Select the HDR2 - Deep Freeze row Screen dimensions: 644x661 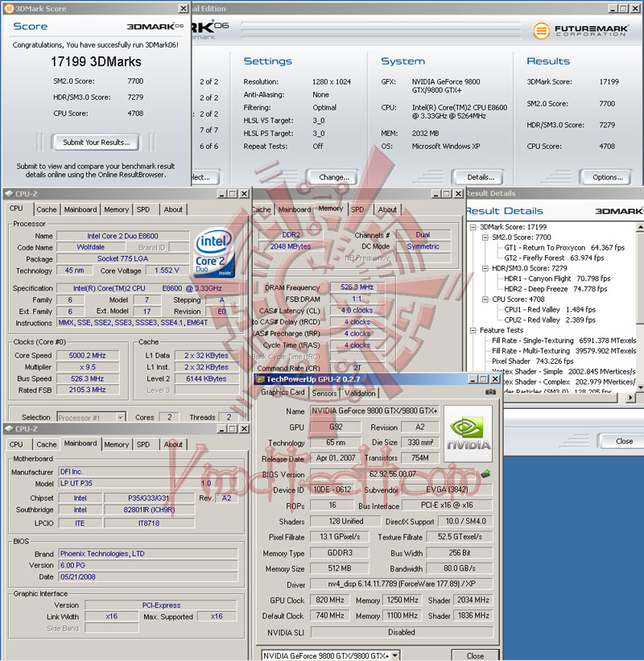click(x=555, y=289)
